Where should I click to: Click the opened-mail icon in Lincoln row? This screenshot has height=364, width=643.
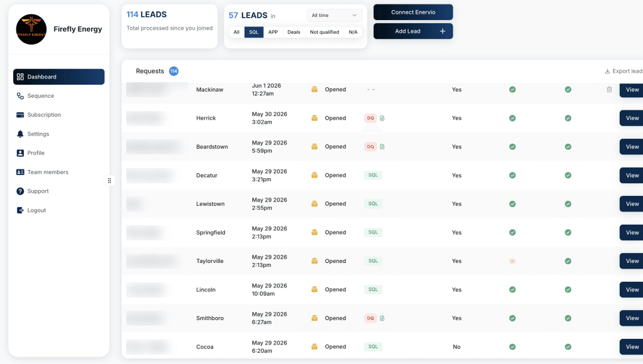315,289
